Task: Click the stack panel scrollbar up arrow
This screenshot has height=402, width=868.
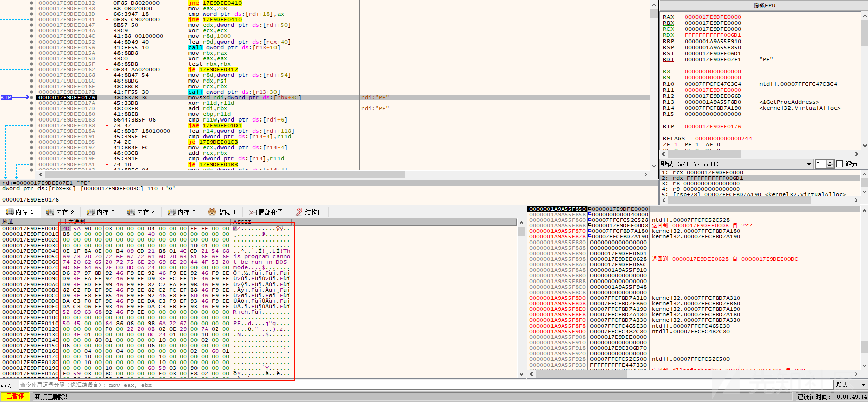Action: tap(864, 210)
